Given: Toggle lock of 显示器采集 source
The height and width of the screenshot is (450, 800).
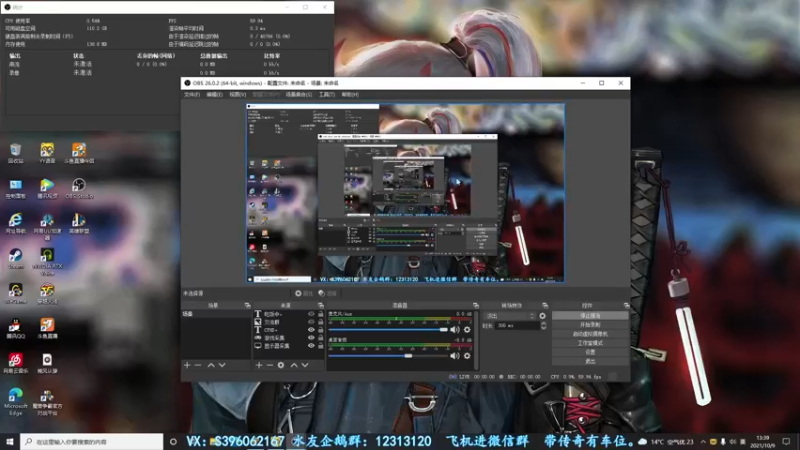Looking at the screenshot, I should point(321,346).
